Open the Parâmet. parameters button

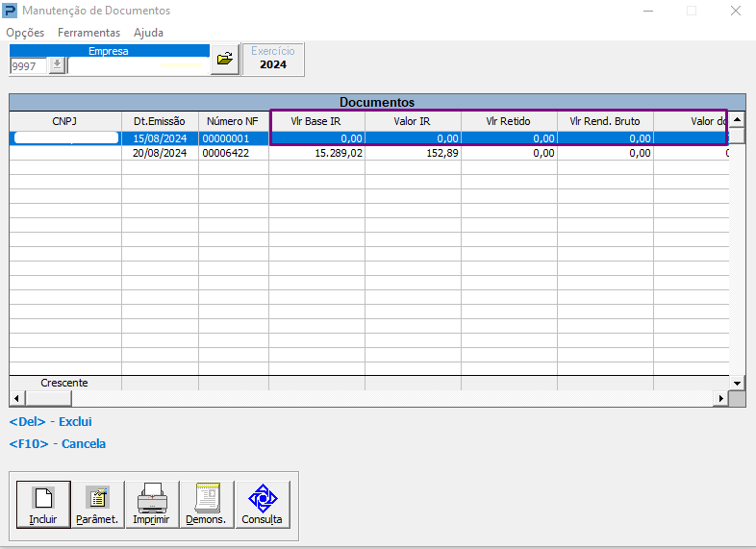click(97, 504)
